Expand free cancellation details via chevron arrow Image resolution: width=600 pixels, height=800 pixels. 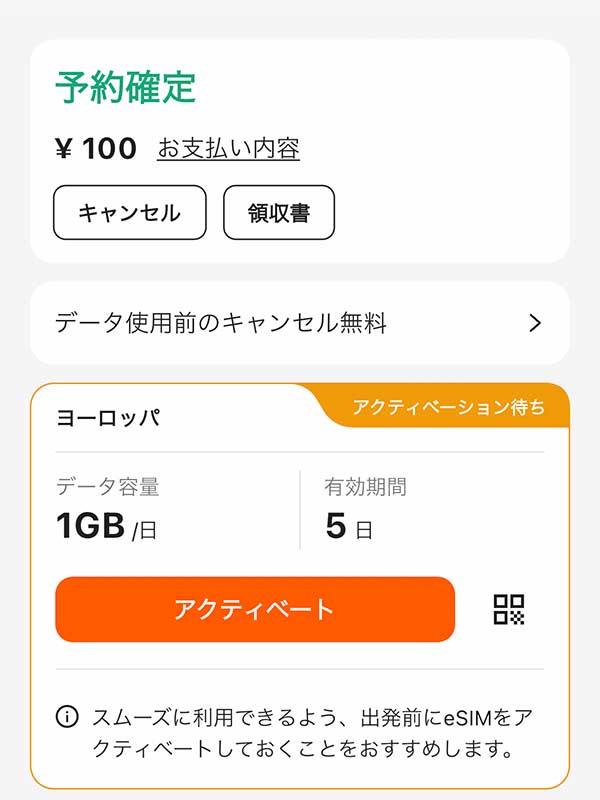pos(535,323)
